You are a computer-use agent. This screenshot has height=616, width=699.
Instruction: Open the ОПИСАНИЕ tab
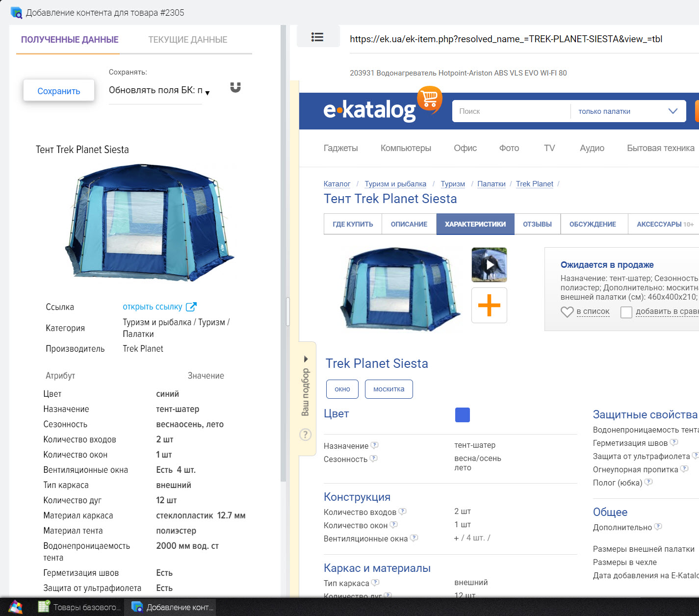[409, 224]
